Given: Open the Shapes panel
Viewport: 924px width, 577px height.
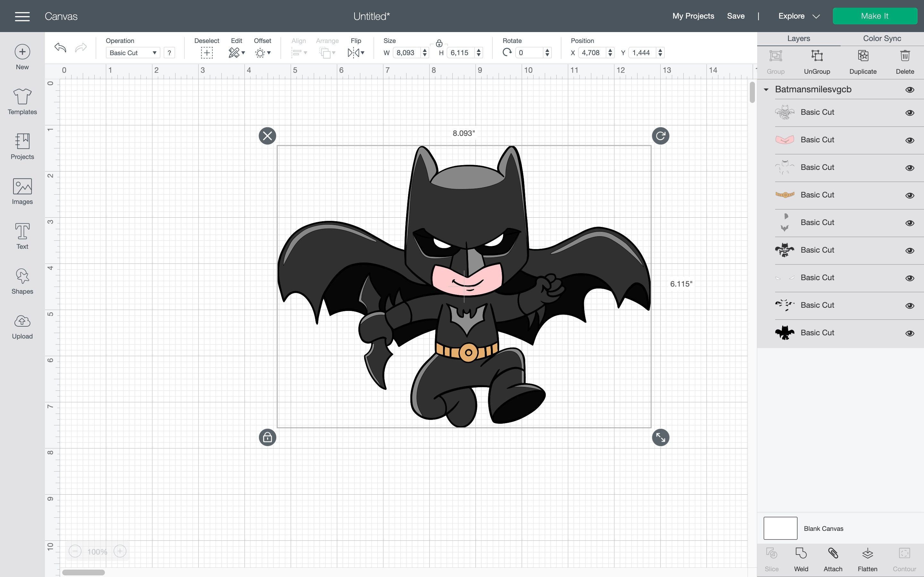Looking at the screenshot, I should pyautogui.click(x=22, y=280).
